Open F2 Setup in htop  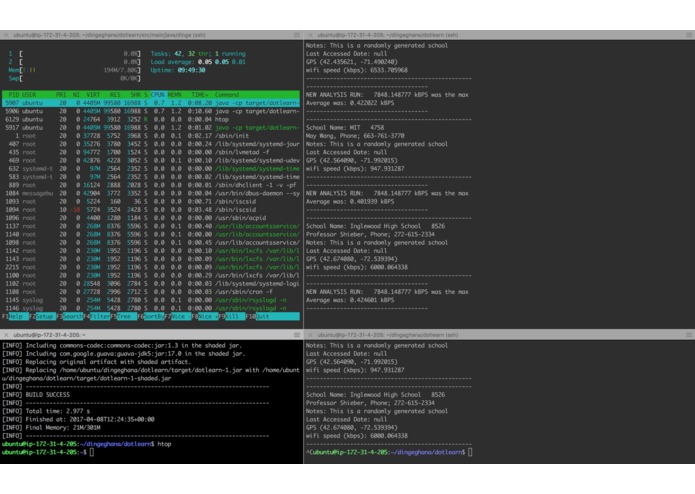pyautogui.click(x=42, y=316)
